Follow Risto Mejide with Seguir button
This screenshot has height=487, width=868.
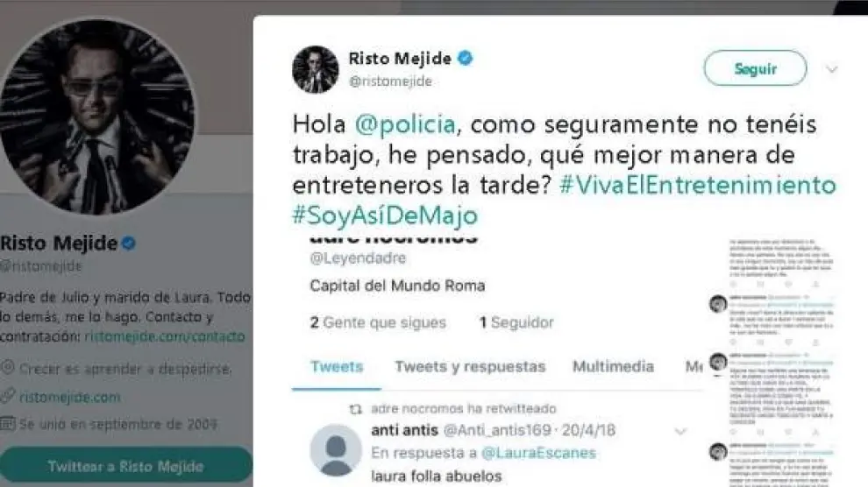(755, 68)
